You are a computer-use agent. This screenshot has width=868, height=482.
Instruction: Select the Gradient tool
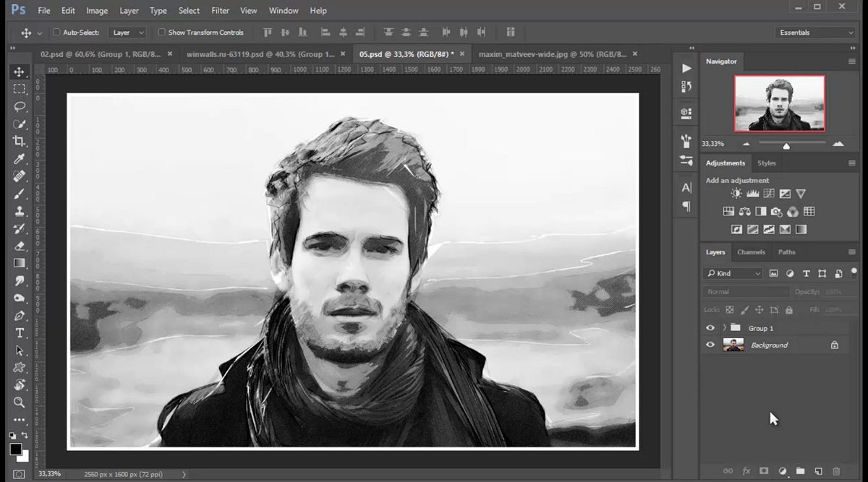point(20,263)
